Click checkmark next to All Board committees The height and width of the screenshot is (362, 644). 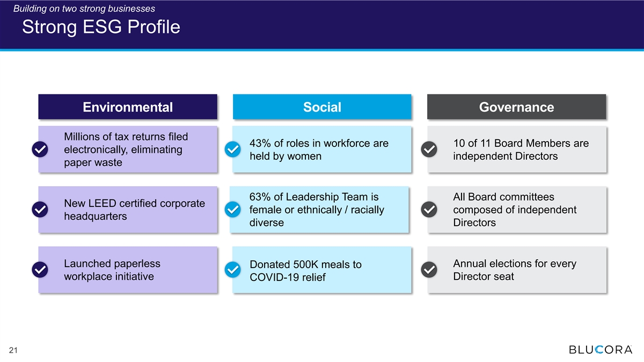pyautogui.click(x=429, y=210)
